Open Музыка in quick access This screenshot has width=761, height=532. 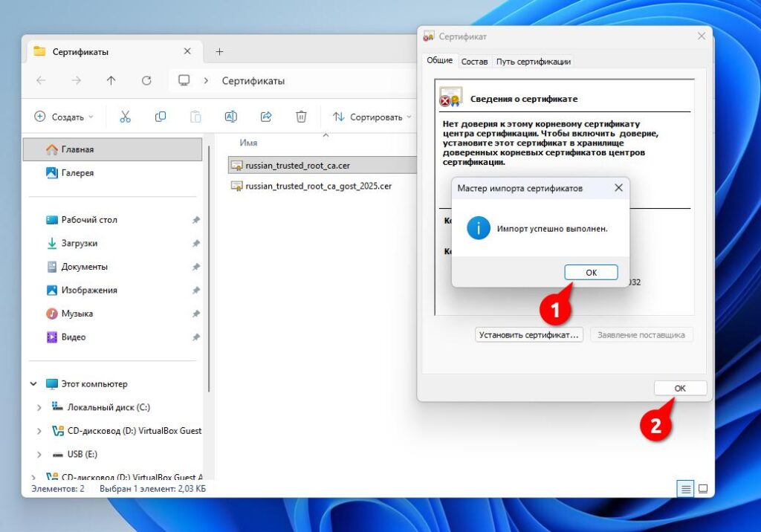click(113, 314)
